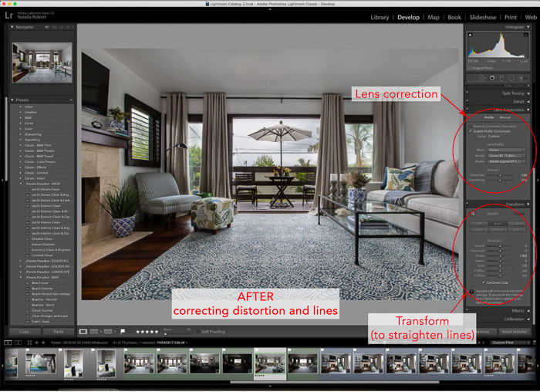Image resolution: width=540 pixels, height=392 pixels.
Task: Add new preset with plus icon
Action: click(x=72, y=100)
